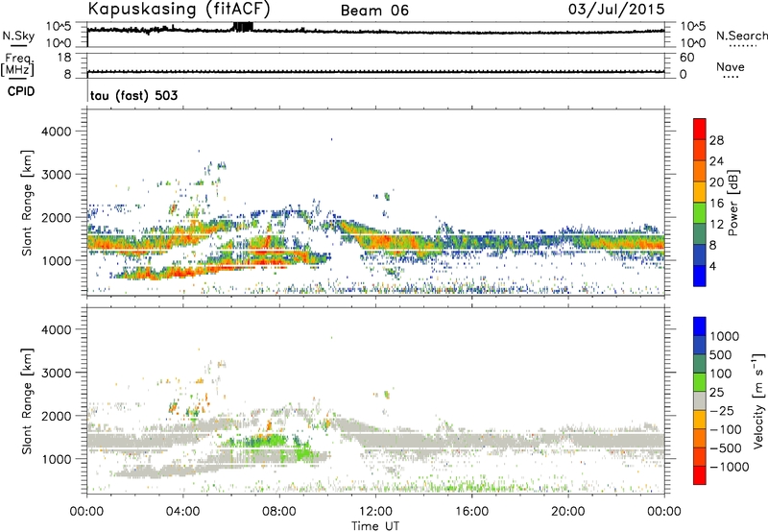Click the '16' tick on the power colorbar
Viewport: 768px width, 532px height.
716,204
